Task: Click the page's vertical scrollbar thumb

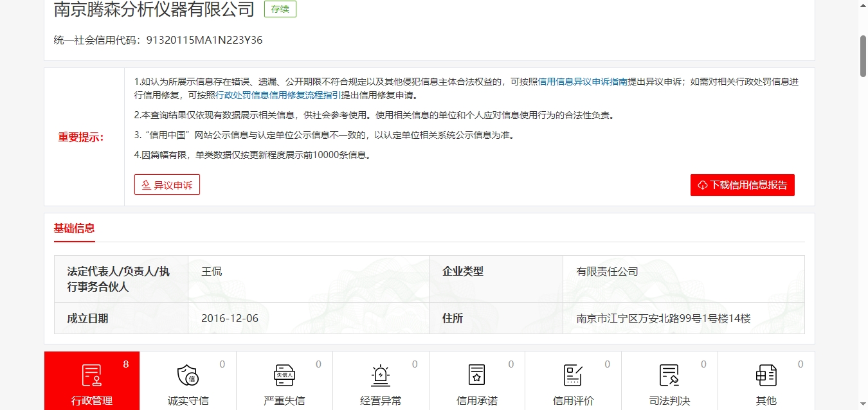Action: [863, 56]
